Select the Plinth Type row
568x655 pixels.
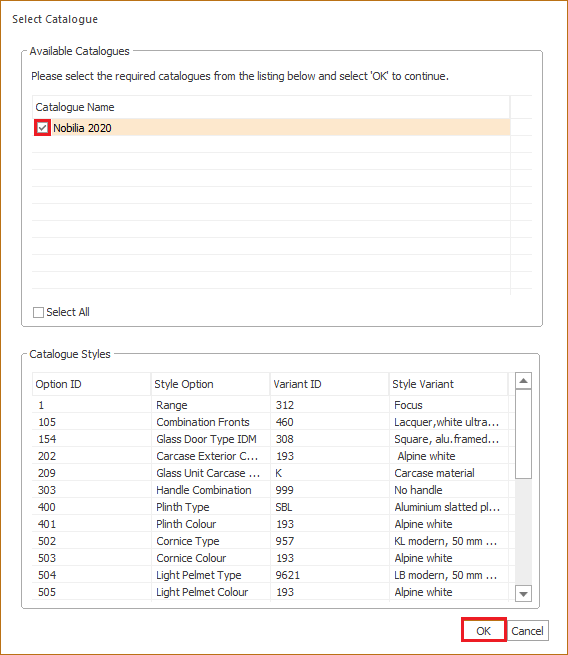coord(270,507)
